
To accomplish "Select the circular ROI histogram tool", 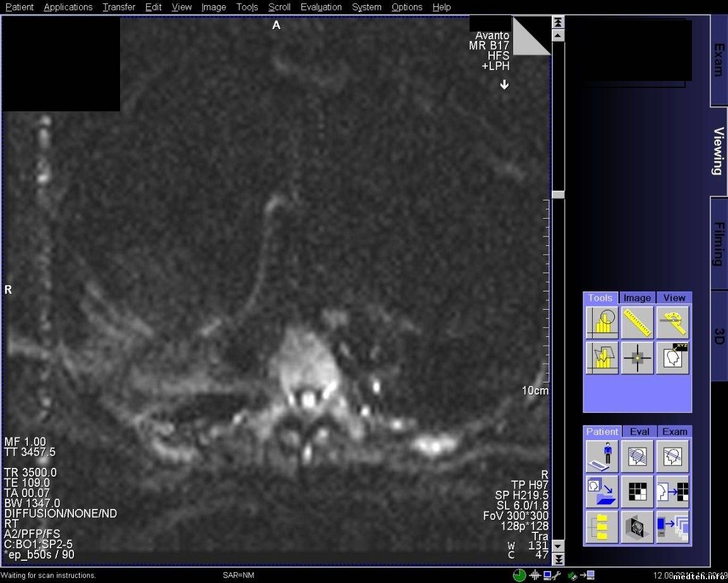I will point(602,322).
